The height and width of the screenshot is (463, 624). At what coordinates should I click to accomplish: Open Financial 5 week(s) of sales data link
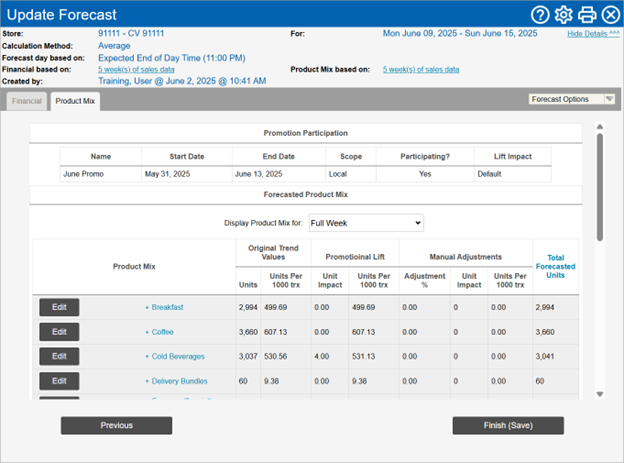pyautogui.click(x=136, y=69)
